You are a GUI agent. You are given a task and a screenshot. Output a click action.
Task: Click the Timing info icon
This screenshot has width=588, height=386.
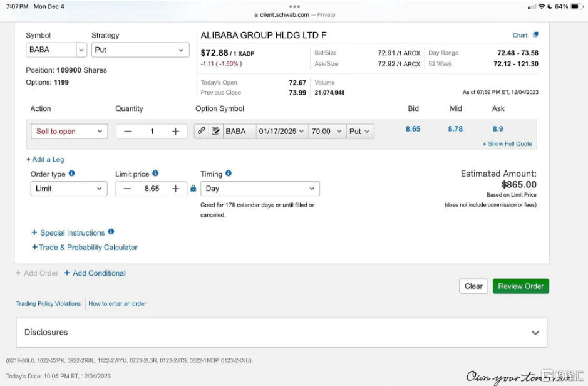pos(229,174)
